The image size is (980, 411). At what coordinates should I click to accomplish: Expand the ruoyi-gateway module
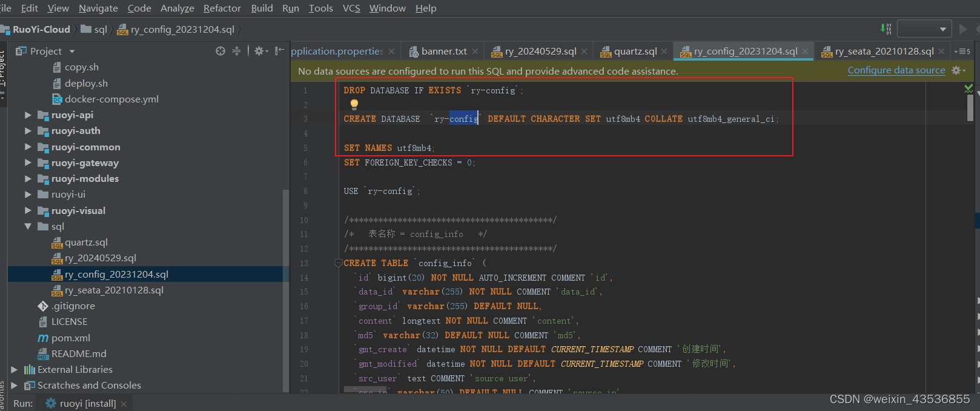coord(28,162)
